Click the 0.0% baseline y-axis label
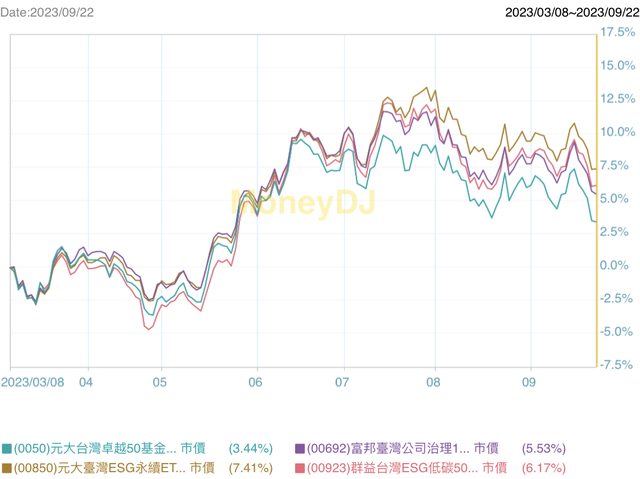The width and height of the screenshot is (640, 479). click(x=616, y=265)
